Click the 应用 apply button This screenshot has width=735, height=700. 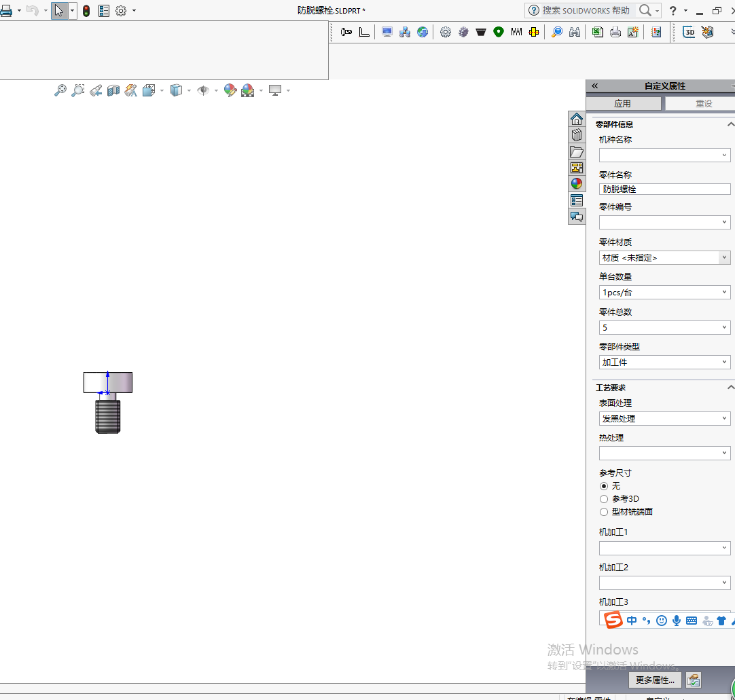coord(624,104)
